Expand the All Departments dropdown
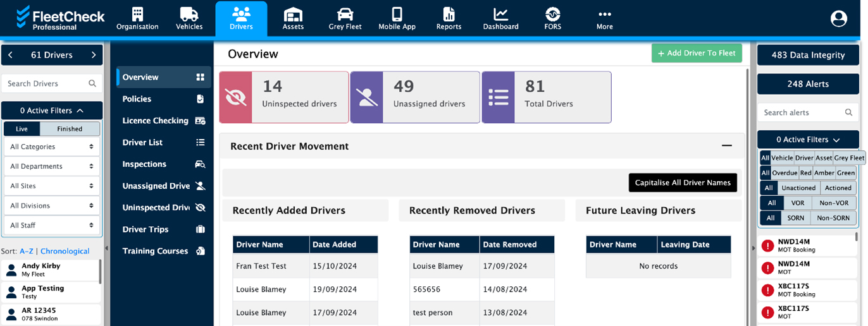Screen dimensions: 868x326 tap(51, 166)
